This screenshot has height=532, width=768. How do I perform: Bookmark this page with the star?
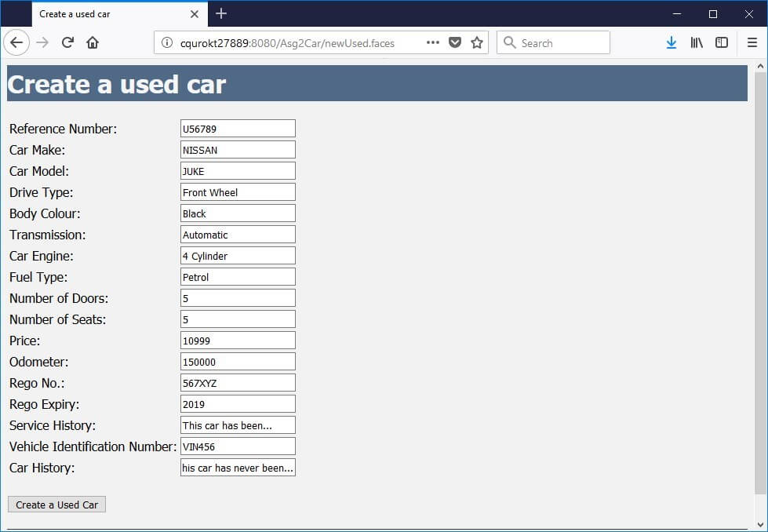coord(477,42)
